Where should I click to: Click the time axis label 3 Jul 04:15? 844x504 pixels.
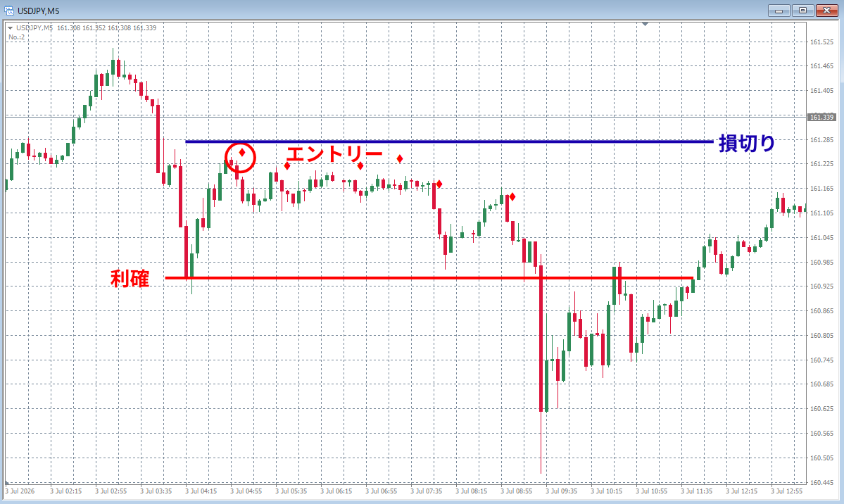pos(201,491)
